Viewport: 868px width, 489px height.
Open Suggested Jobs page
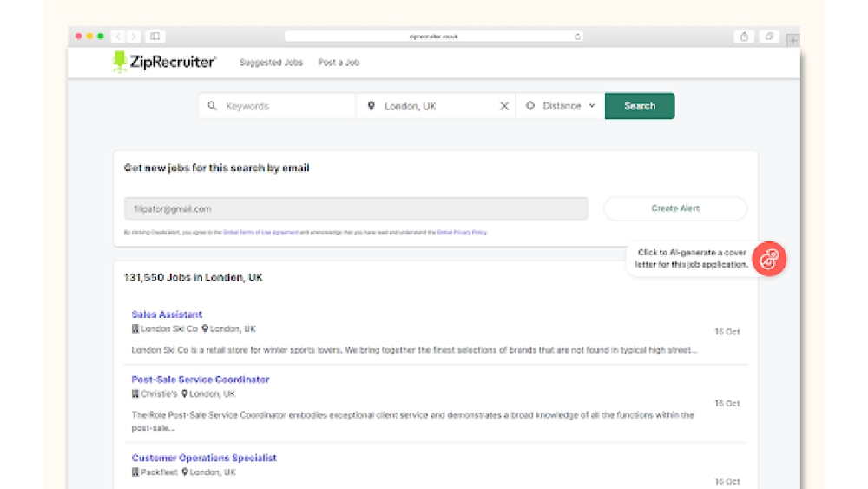pos(271,63)
